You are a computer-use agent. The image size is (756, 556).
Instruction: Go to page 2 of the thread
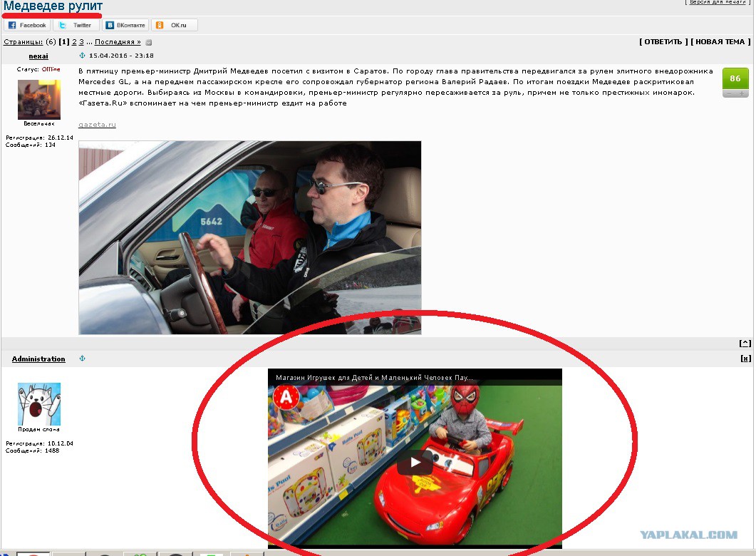(x=74, y=42)
